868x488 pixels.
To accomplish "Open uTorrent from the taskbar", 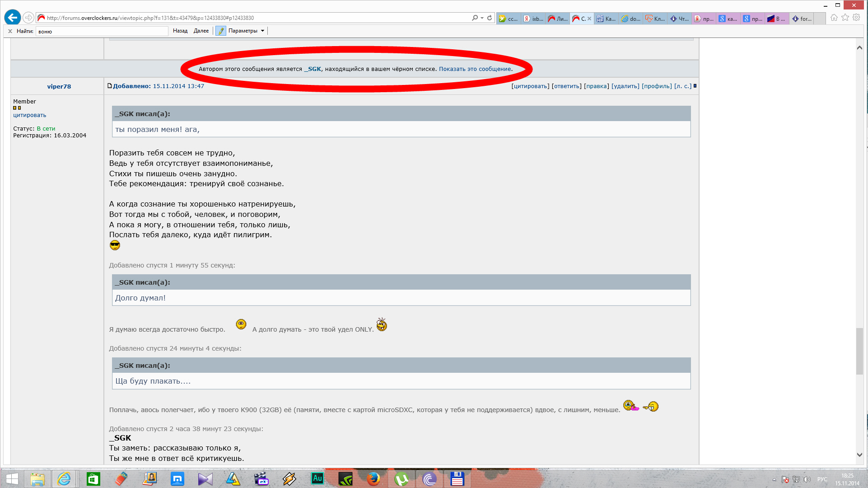I will [x=401, y=479].
